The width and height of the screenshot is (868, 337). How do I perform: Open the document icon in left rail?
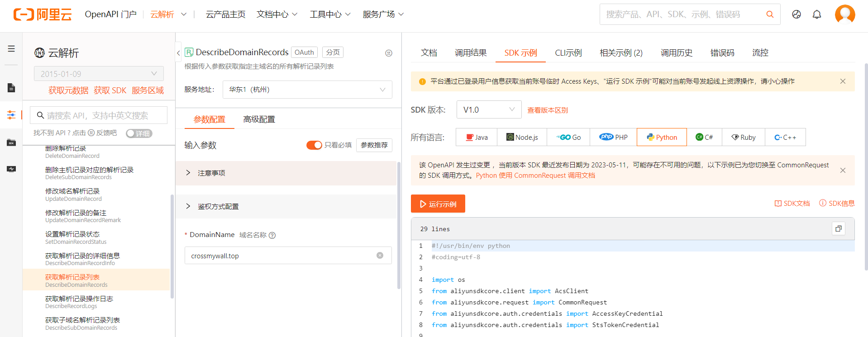pos(11,88)
